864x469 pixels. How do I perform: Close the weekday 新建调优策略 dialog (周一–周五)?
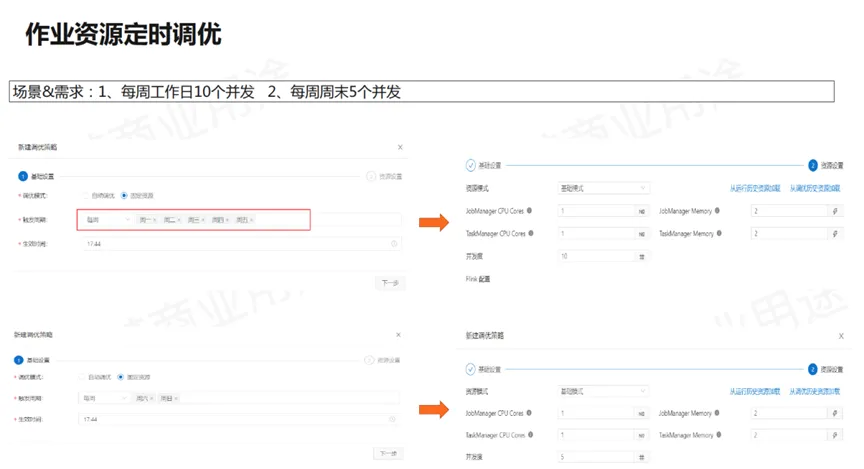click(400, 147)
